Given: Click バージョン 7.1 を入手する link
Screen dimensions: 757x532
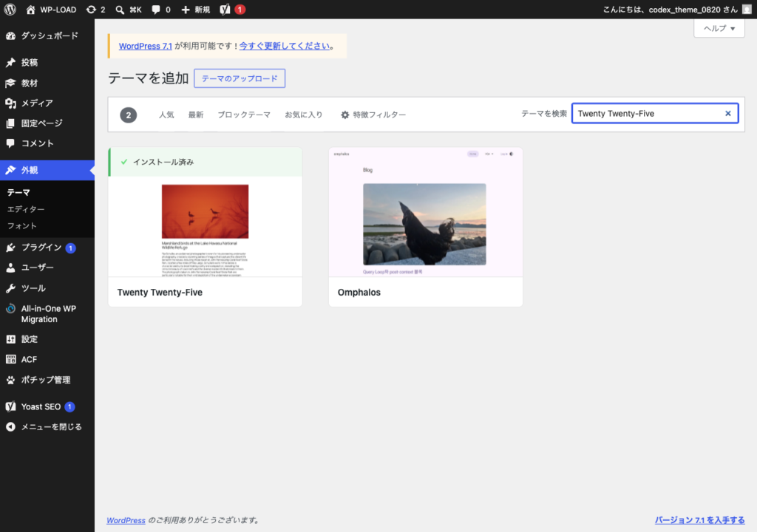Looking at the screenshot, I should coord(699,520).
